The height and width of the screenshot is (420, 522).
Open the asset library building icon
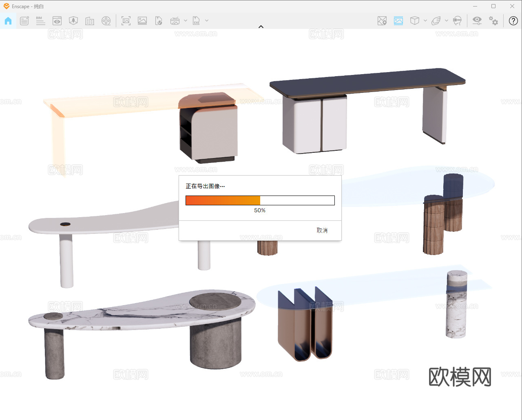coord(90,21)
